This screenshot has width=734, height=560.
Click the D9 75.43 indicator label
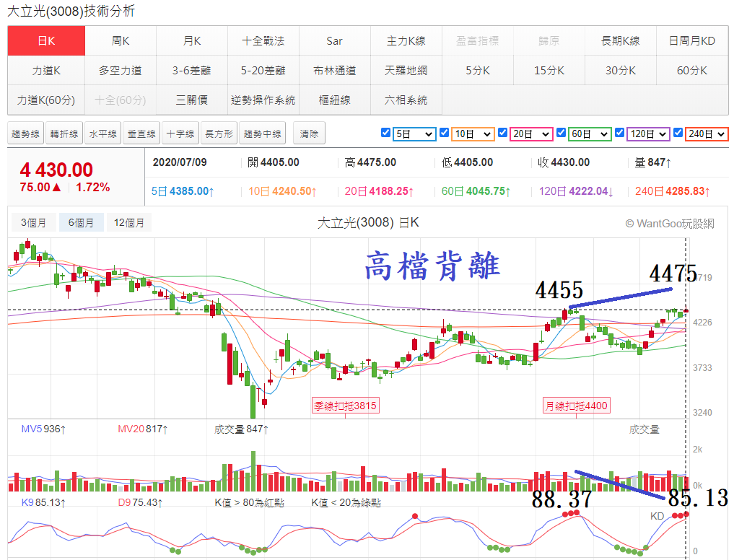pos(141,503)
